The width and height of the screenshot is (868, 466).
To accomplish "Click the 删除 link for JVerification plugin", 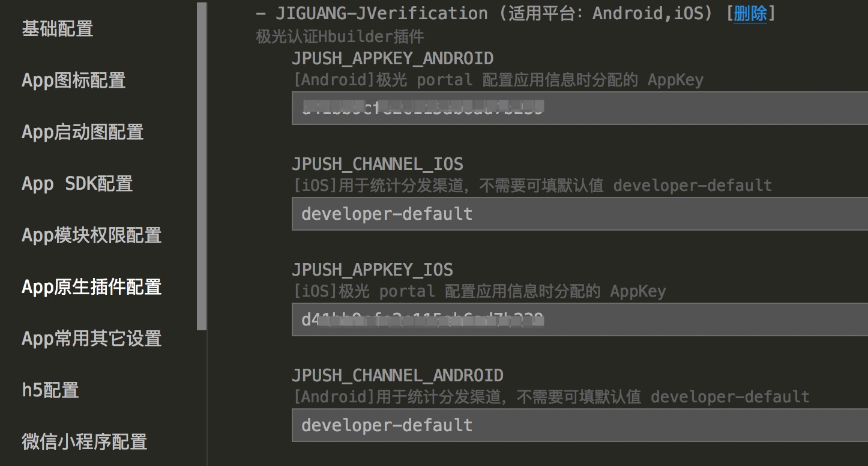I will click(750, 13).
